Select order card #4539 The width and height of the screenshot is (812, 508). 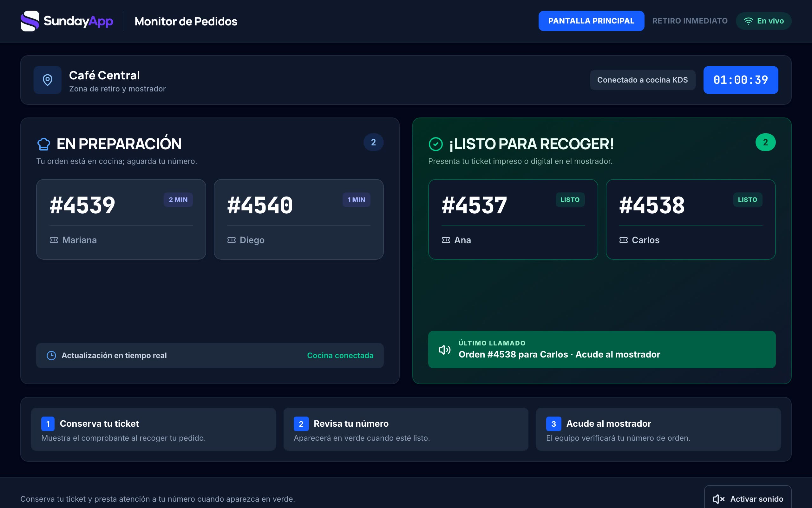(121, 219)
